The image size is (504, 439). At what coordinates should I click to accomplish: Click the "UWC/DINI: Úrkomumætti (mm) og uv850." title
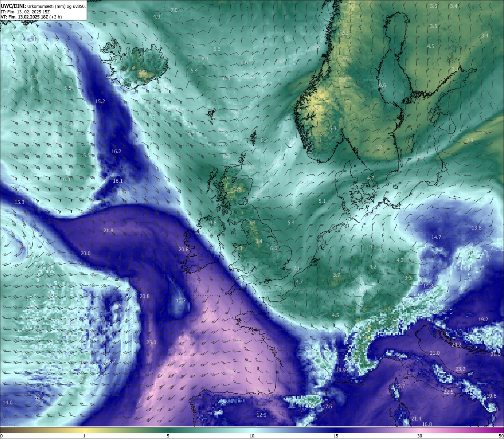tap(43, 6)
